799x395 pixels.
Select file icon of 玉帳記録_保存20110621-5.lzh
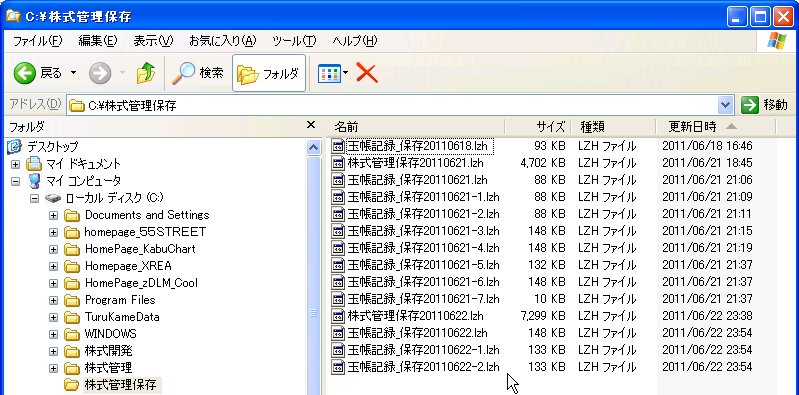(338, 265)
